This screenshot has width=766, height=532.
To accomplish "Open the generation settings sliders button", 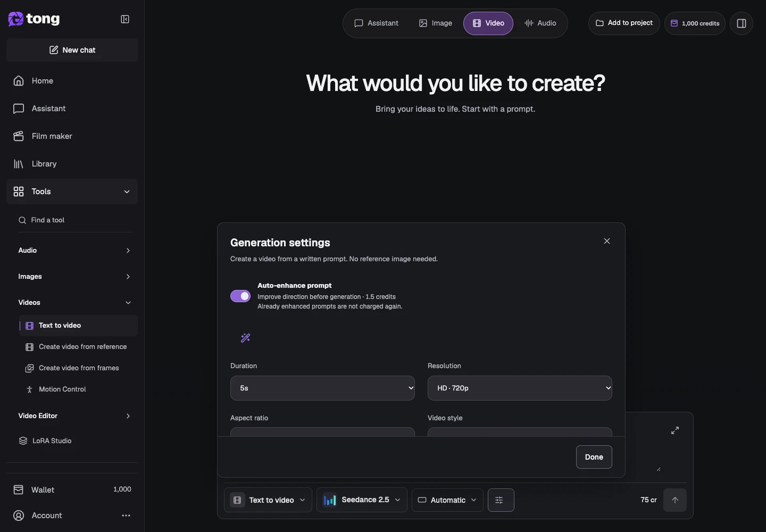I will [501, 500].
